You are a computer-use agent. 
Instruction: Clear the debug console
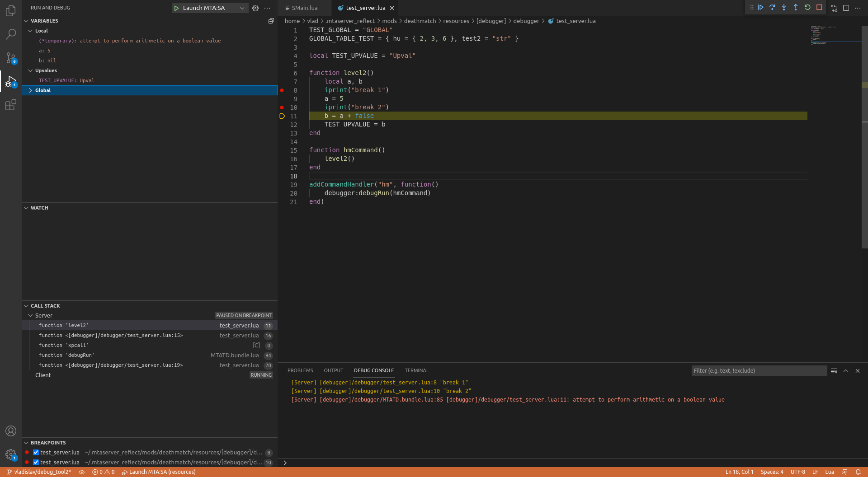pos(834,371)
